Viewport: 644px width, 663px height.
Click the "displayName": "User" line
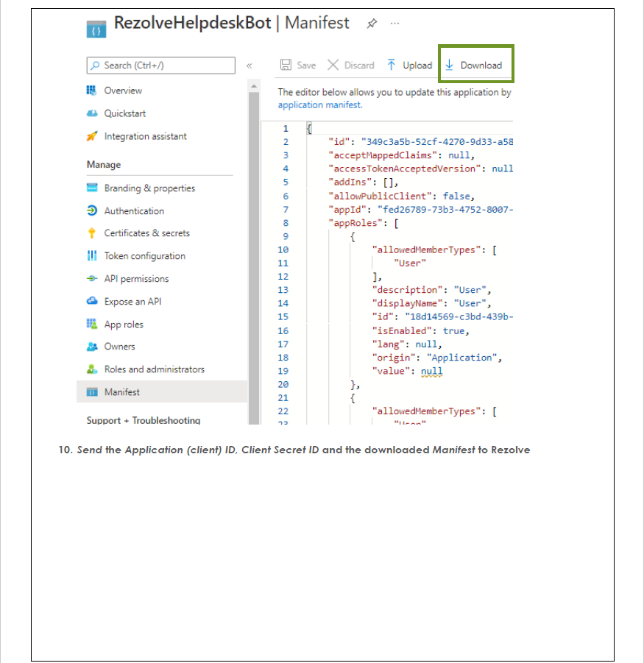pos(432,304)
